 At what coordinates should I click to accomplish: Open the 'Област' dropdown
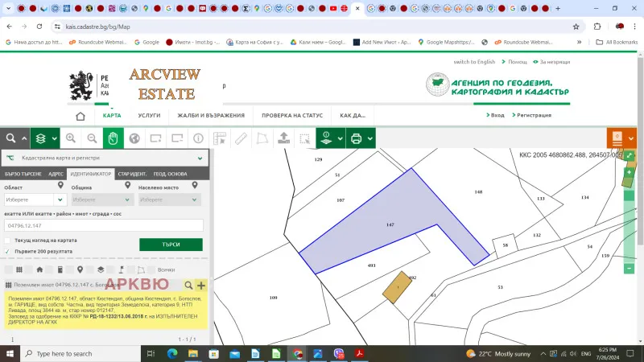tap(35, 200)
